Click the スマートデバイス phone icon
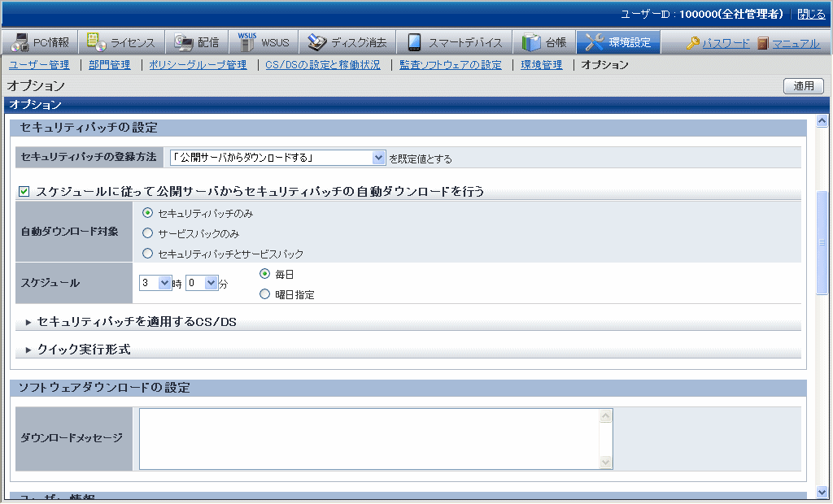The width and height of the screenshot is (833, 504). click(x=414, y=42)
